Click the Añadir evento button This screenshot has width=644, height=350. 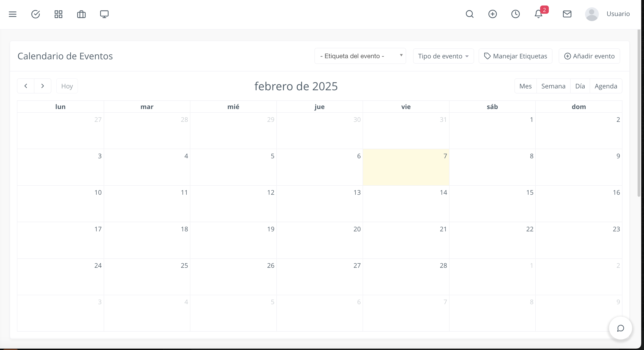(x=589, y=56)
